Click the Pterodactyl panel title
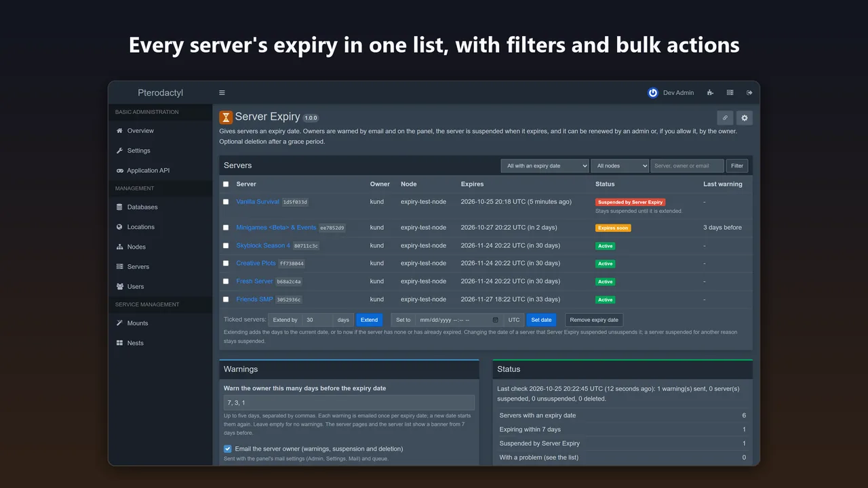The height and width of the screenshot is (488, 868). tap(161, 93)
